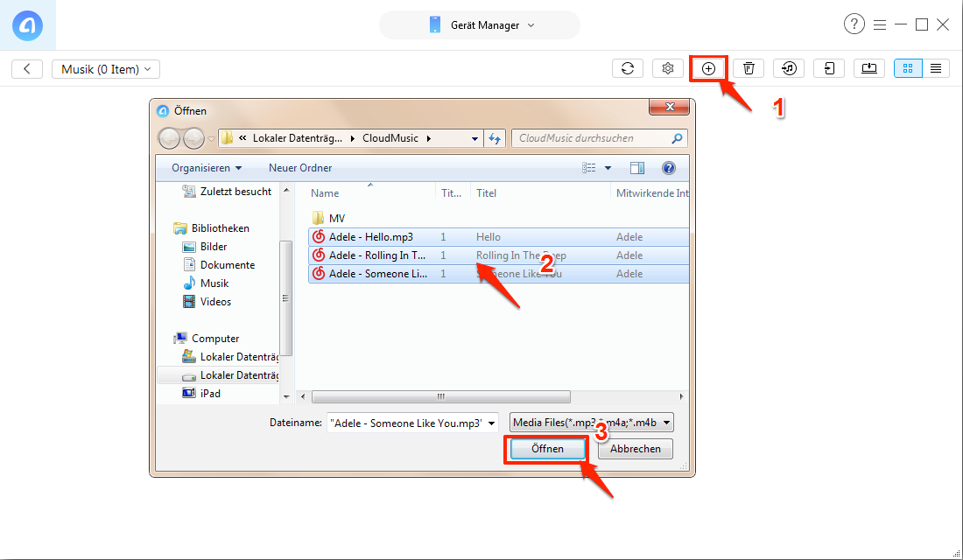
Task: Open the Media Files type dropdown
Action: 592,423
